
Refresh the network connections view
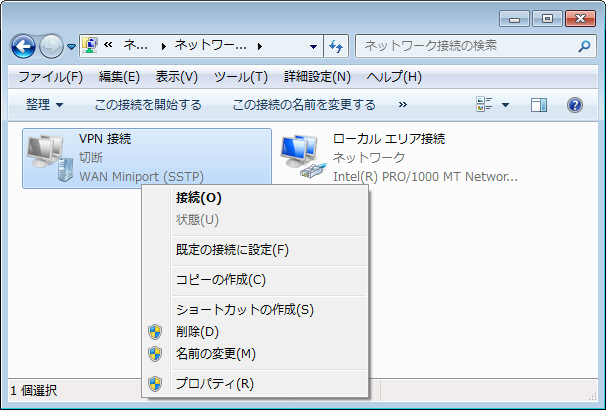coord(336,46)
